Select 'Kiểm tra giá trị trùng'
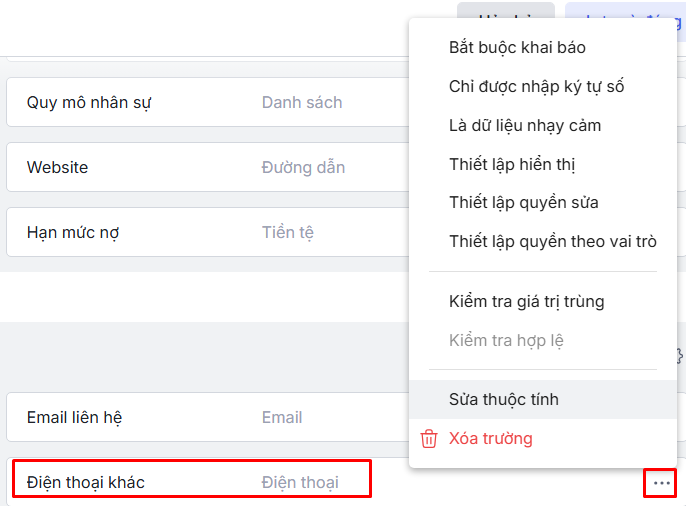 (526, 301)
